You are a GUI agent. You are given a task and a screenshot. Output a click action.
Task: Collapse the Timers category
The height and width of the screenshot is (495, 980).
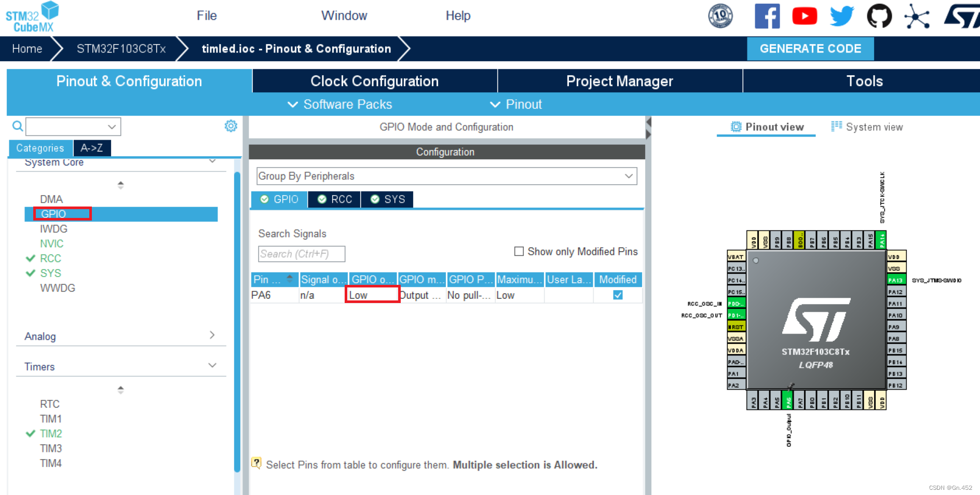212,365
